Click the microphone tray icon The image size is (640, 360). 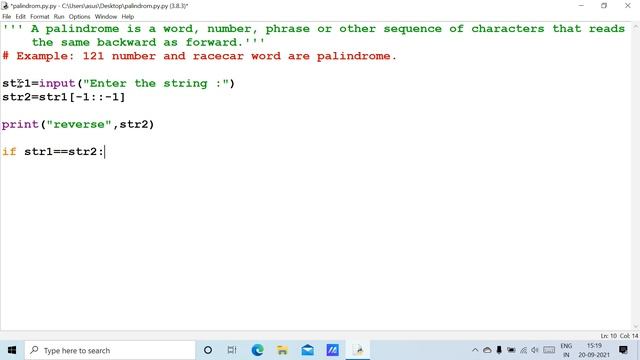(499, 350)
